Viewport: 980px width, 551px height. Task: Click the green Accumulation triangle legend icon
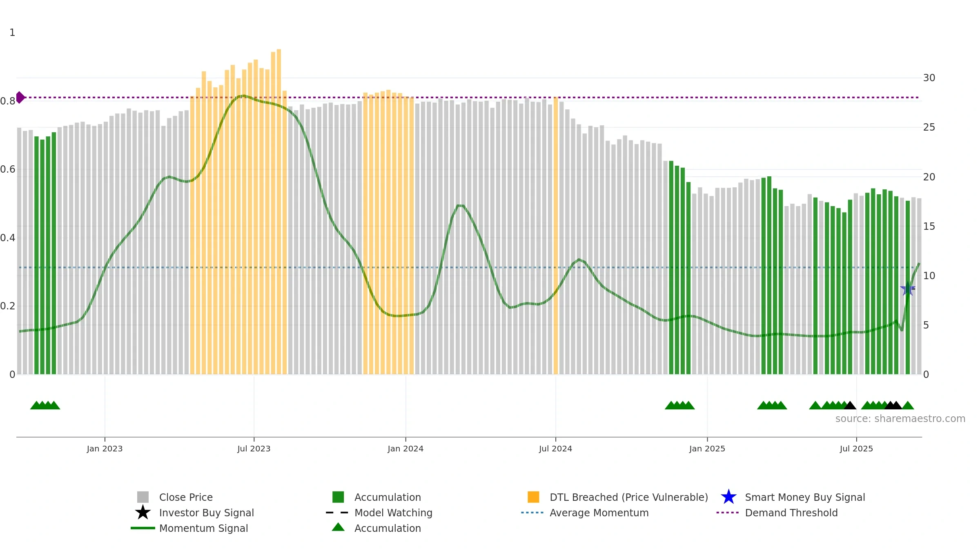tap(338, 527)
